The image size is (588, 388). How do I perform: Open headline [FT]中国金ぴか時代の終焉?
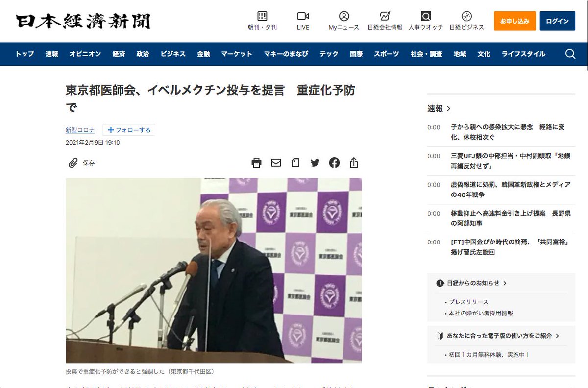click(510, 247)
